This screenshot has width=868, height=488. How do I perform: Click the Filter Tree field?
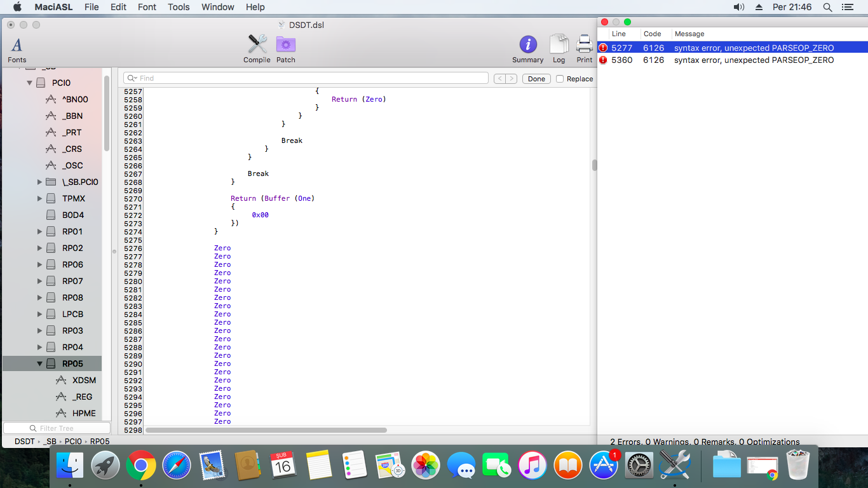(57, 428)
